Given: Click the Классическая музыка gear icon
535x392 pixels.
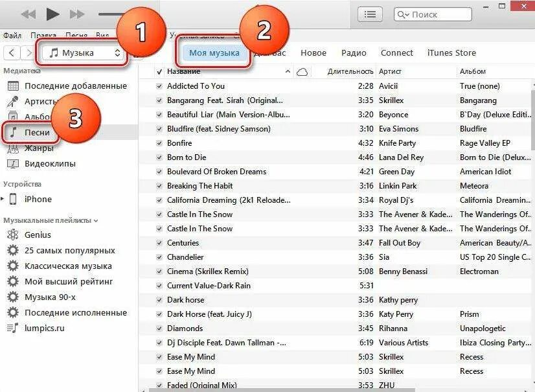Looking at the screenshot, I should pos(13,266).
